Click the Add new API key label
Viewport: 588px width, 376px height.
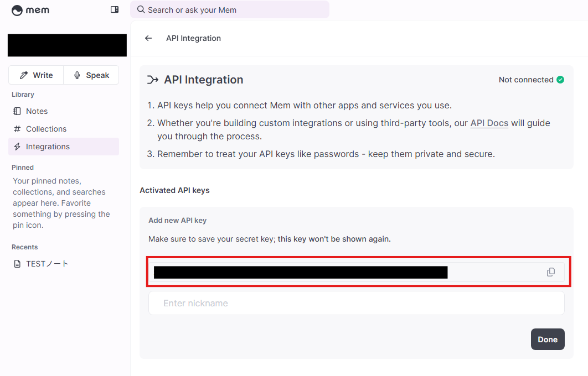pyautogui.click(x=177, y=220)
